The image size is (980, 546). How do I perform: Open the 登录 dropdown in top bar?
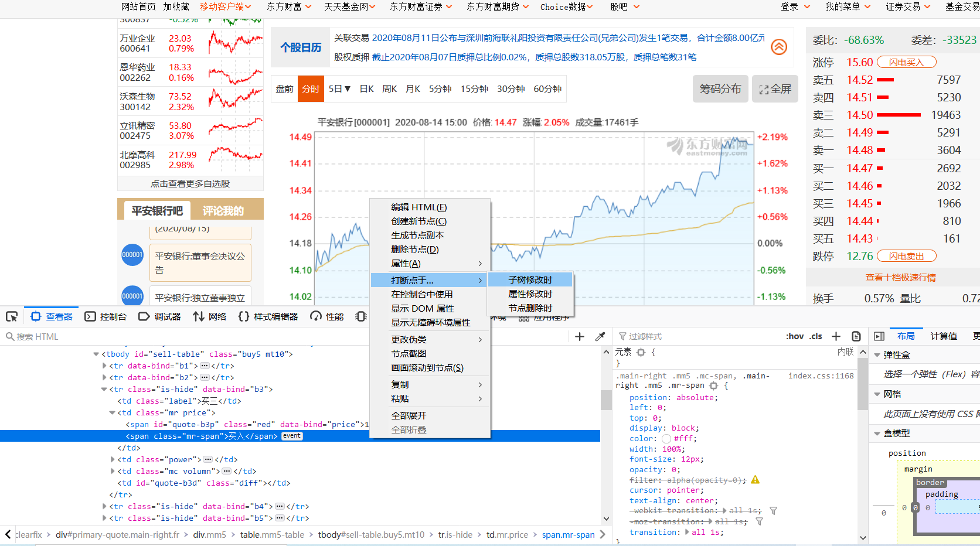click(x=795, y=7)
